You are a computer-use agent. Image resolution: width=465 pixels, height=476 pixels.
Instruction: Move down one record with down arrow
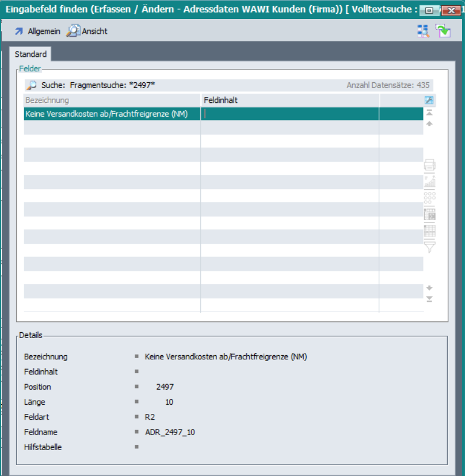click(429, 287)
